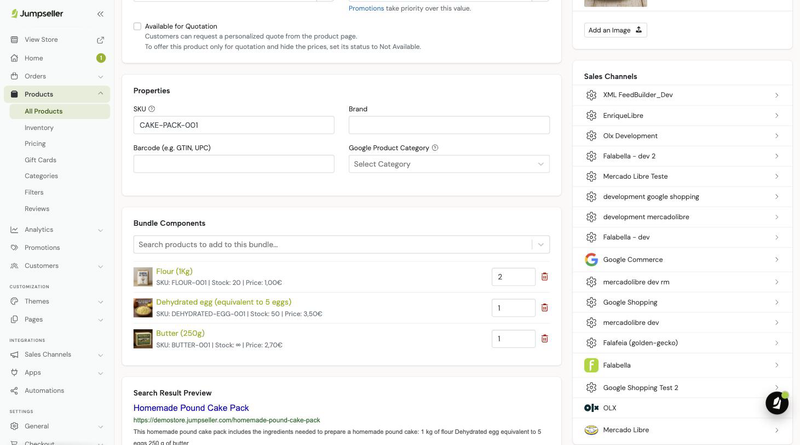Go to Inventory in the sidebar

pyautogui.click(x=39, y=128)
